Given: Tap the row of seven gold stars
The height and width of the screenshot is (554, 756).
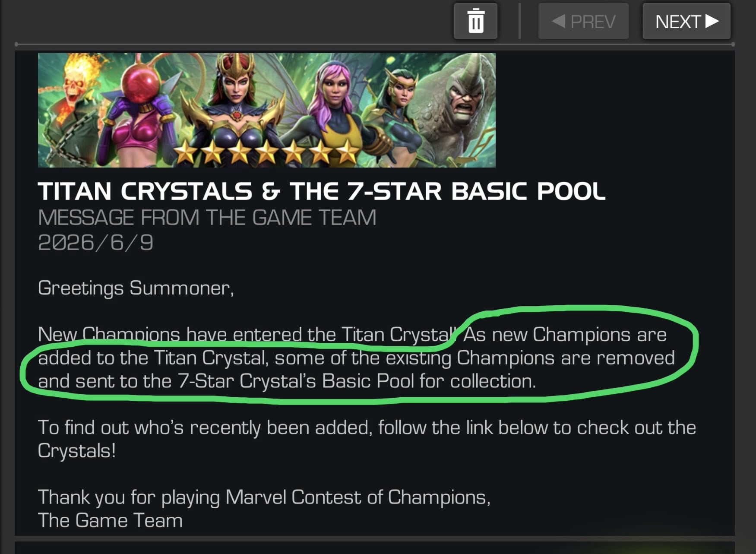Looking at the screenshot, I should pyautogui.click(x=266, y=153).
